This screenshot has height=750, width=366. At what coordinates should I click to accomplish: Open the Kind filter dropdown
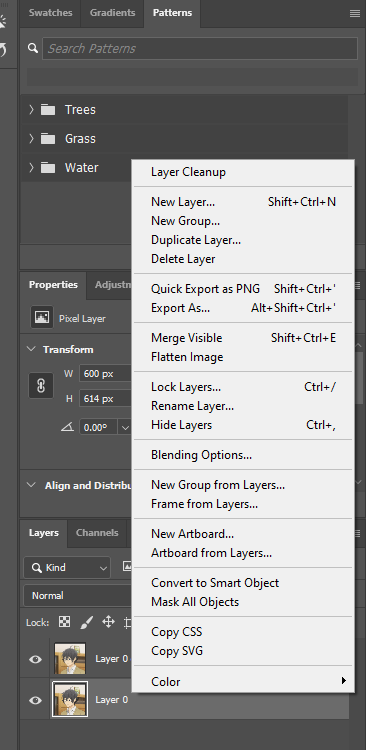click(x=67, y=568)
